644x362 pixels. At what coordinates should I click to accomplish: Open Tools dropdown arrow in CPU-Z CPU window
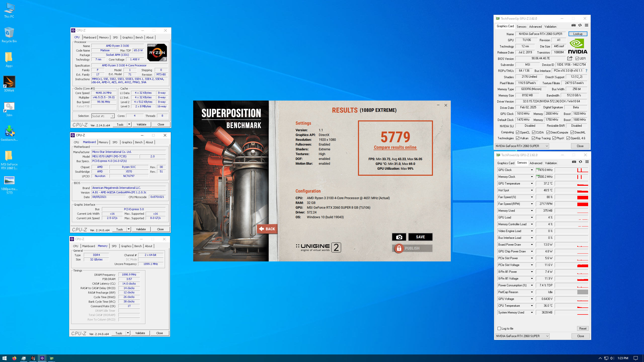click(x=129, y=124)
